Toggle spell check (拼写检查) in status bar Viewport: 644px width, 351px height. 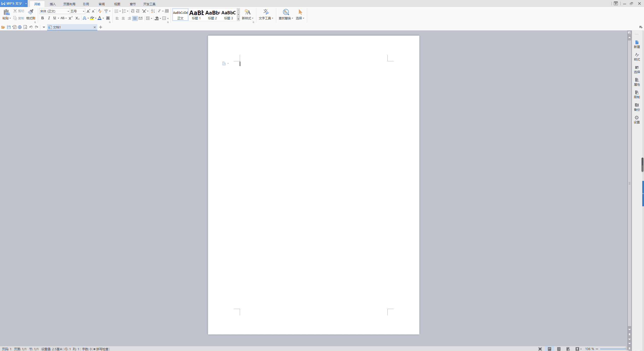tap(101, 349)
